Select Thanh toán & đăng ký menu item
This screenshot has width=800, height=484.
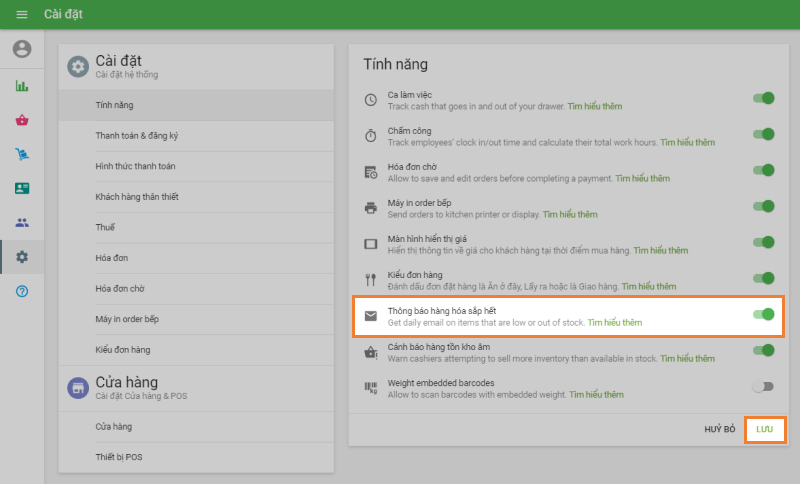tap(139, 135)
